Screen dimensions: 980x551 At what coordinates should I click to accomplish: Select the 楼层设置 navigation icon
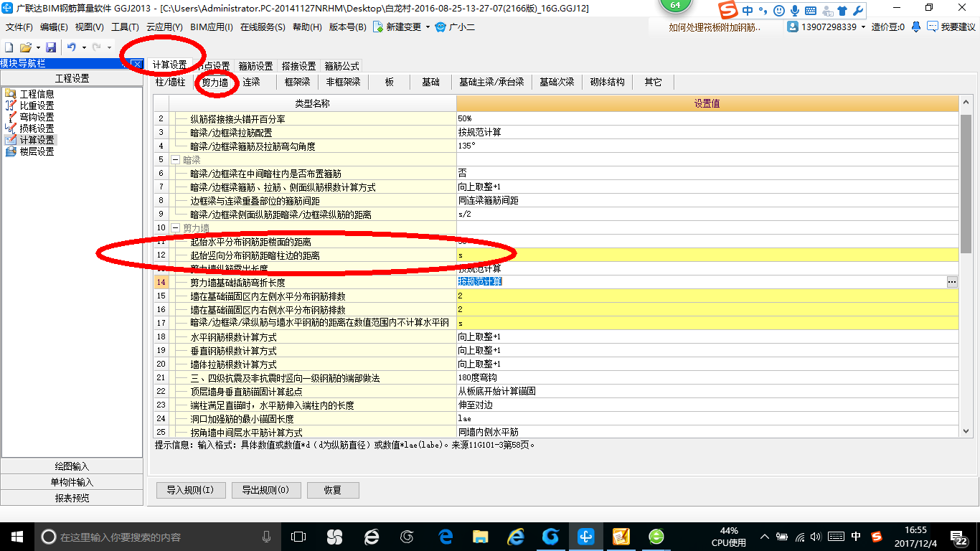click(10, 151)
